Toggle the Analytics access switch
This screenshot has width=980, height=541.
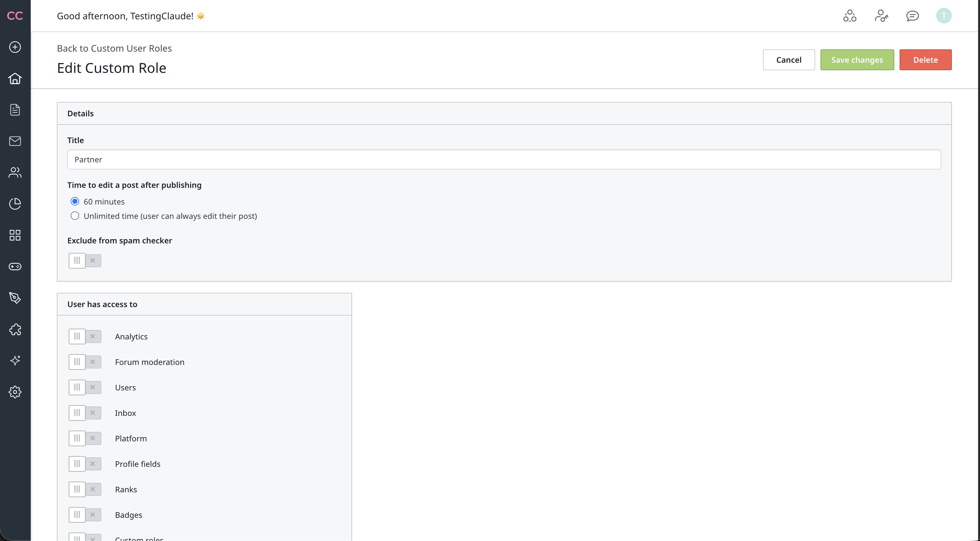point(85,336)
